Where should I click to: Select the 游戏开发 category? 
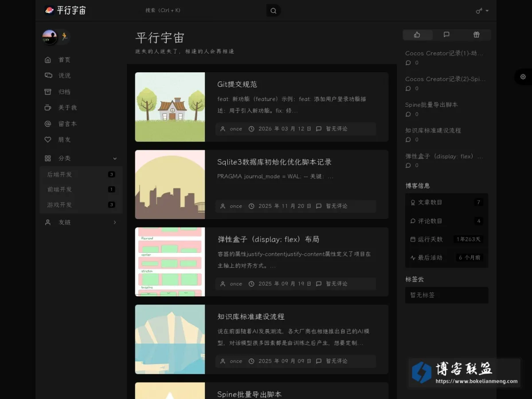81,205
